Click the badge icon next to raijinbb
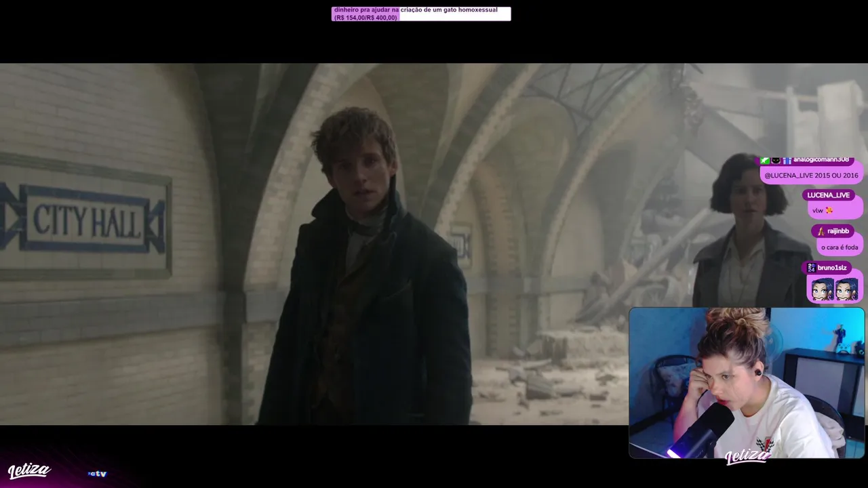 click(x=821, y=231)
